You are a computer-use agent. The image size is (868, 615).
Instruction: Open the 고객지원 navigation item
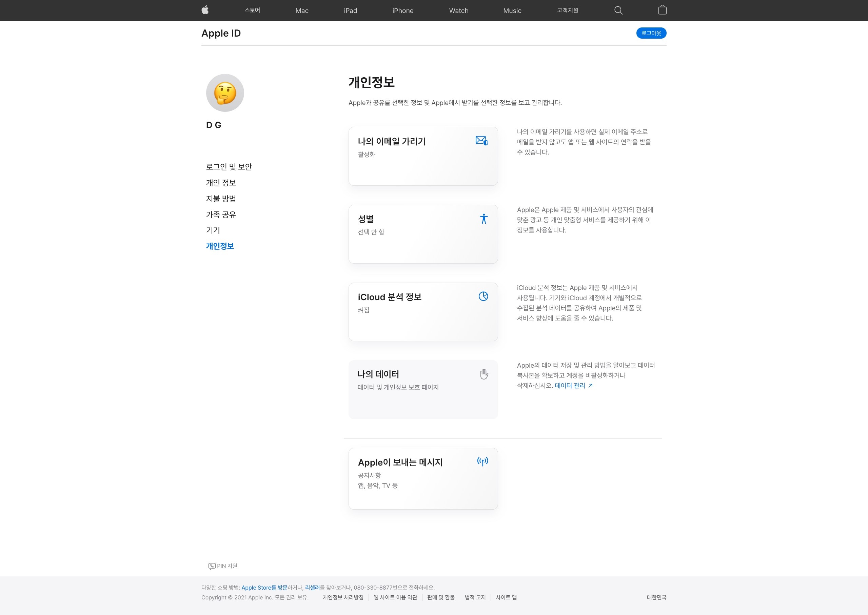[x=567, y=11]
